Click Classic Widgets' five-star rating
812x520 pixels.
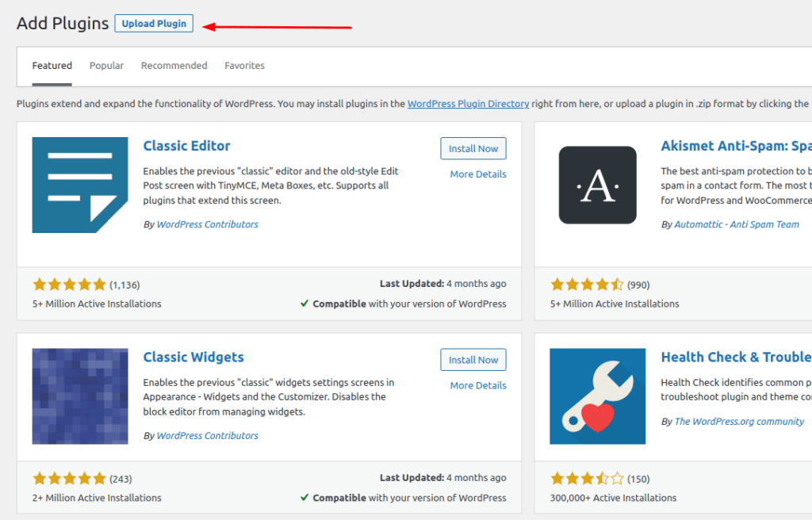70,479
